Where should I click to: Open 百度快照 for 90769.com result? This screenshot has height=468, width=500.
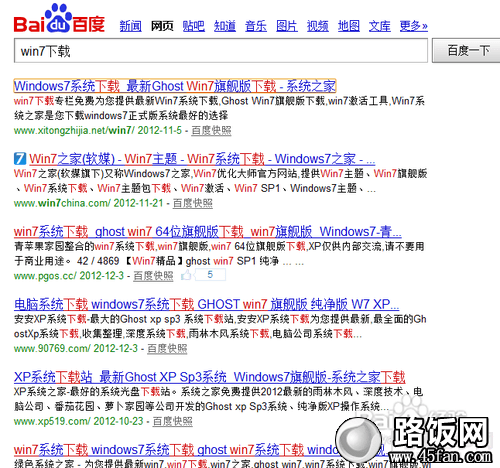167,348
